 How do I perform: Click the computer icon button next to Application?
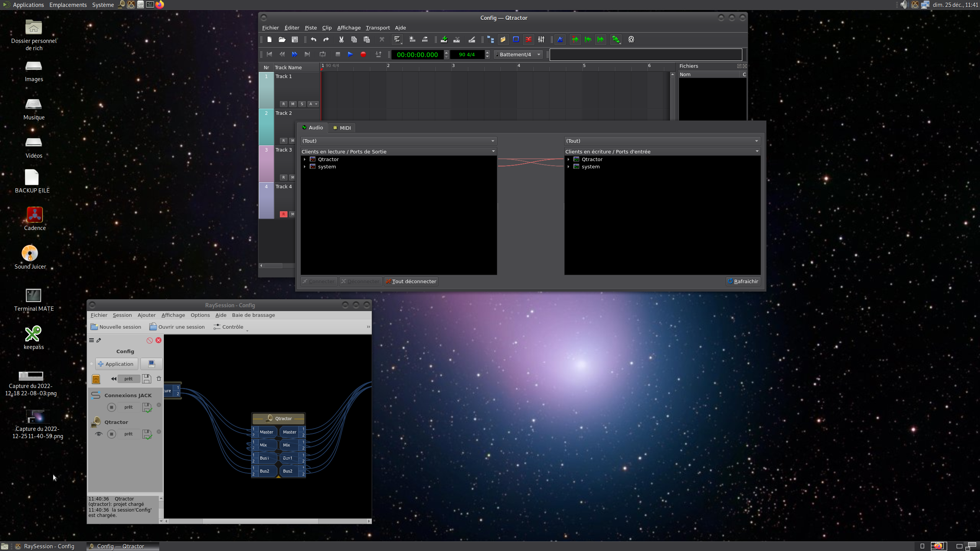pos(152,364)
